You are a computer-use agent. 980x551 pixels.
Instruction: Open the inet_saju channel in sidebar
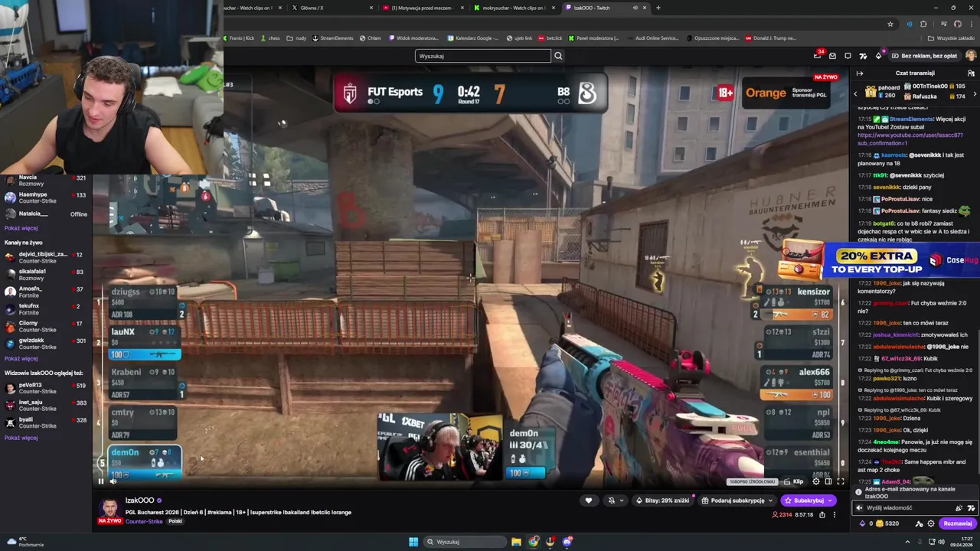click(x=46, y=406)
